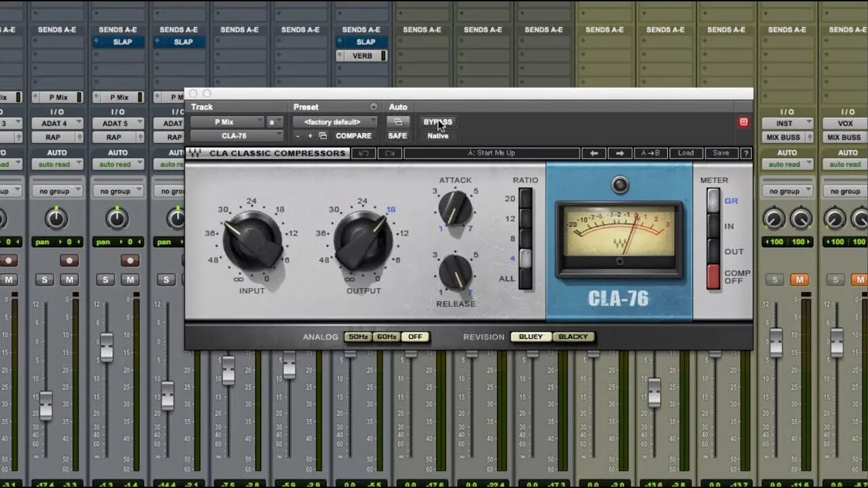The height and width of the screenshot is (488, 868).
Task: Set analog to OFF
Action: (415, 337)
